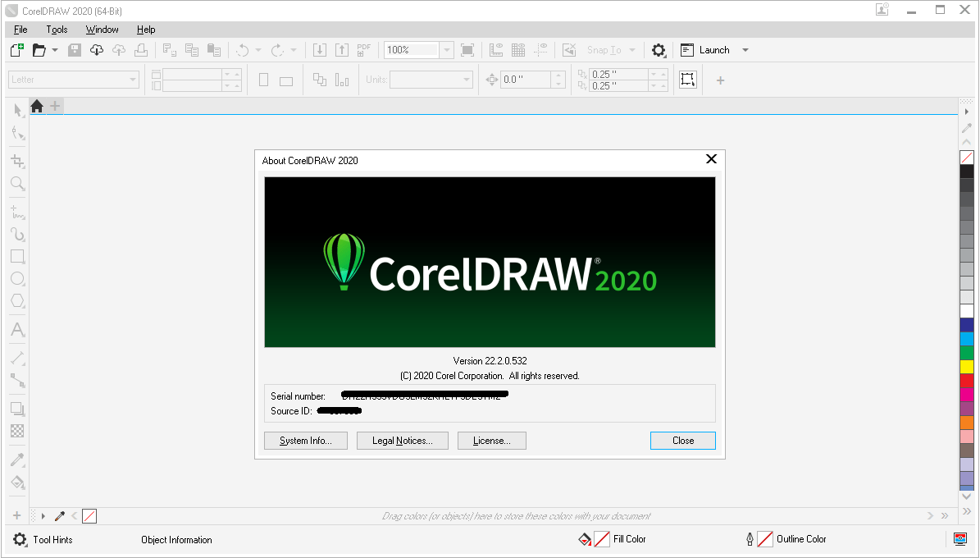Expand the undo history dropdown arrow
980x558 pixels.
pyautogui.click(x=258, y=50)
